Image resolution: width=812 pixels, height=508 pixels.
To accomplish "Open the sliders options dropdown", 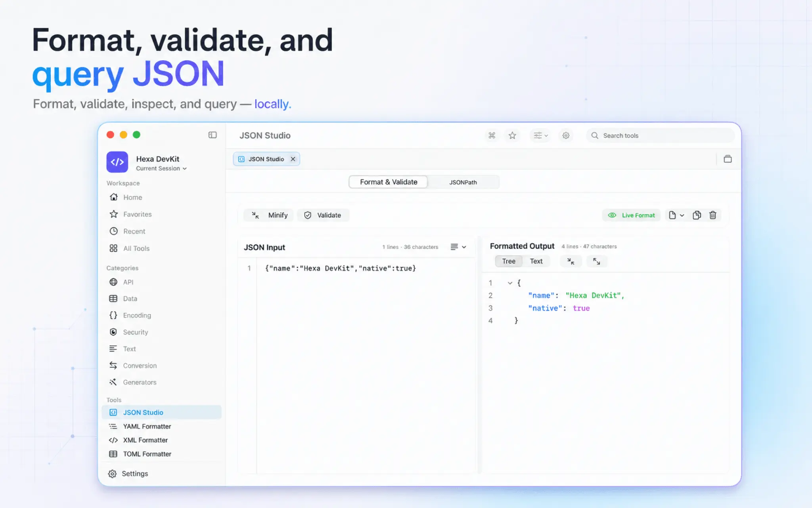I will [540, 136].
